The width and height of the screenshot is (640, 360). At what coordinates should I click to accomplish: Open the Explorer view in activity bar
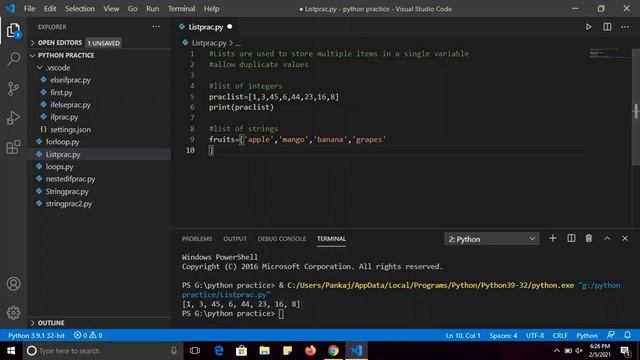(x=13, y=30)
